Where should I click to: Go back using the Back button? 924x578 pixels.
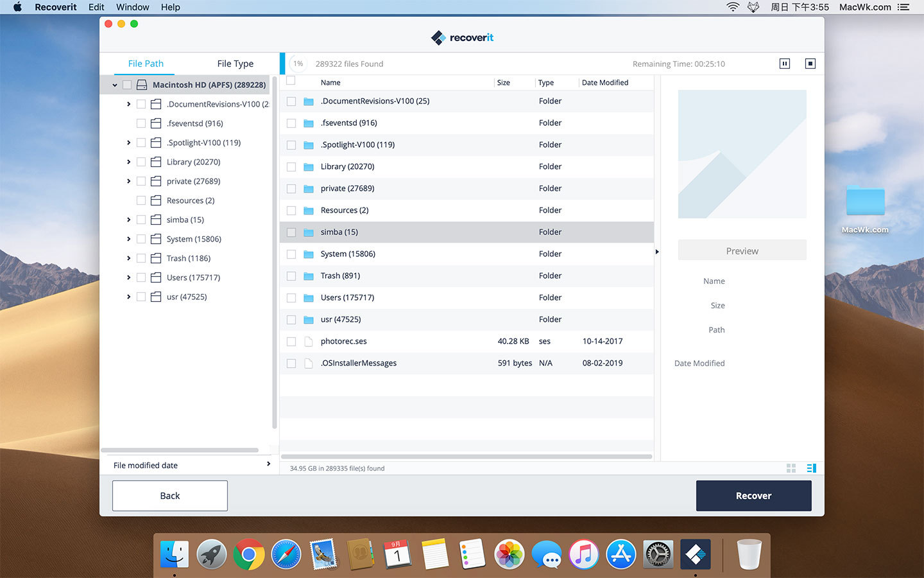pyautogui.click(x=170, y=496)
